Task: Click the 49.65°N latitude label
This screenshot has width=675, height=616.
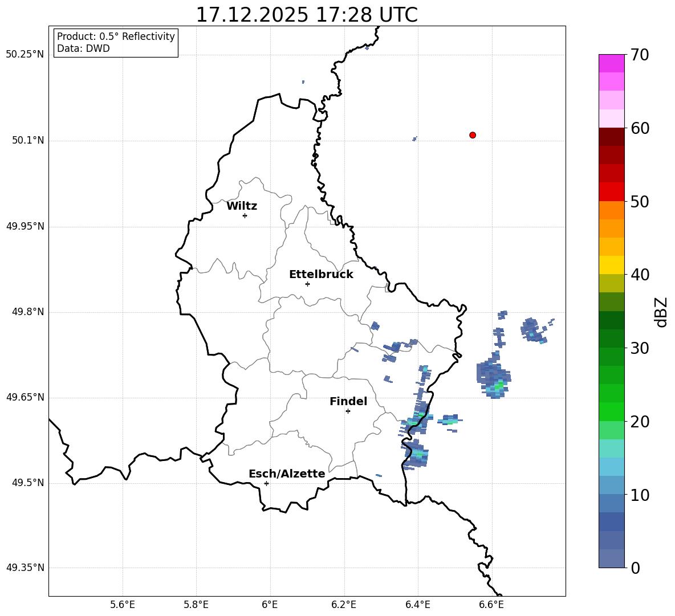Action: (25, 397)
